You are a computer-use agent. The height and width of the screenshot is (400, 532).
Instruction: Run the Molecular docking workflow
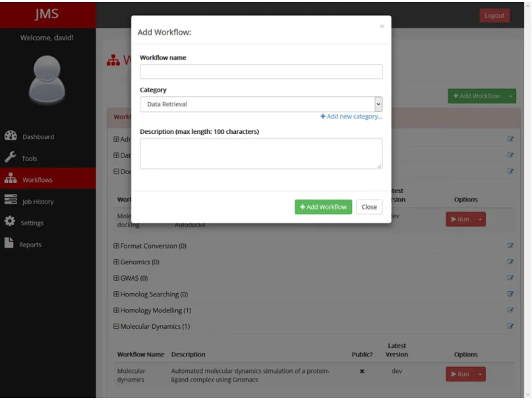[x=460, y=219]
